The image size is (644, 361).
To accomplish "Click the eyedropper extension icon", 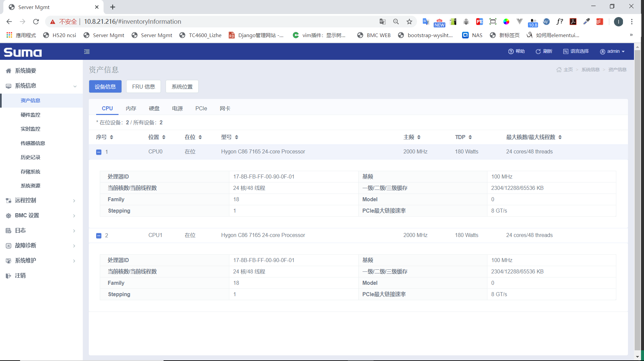I will pyautogui.click(x=586, y=22).
